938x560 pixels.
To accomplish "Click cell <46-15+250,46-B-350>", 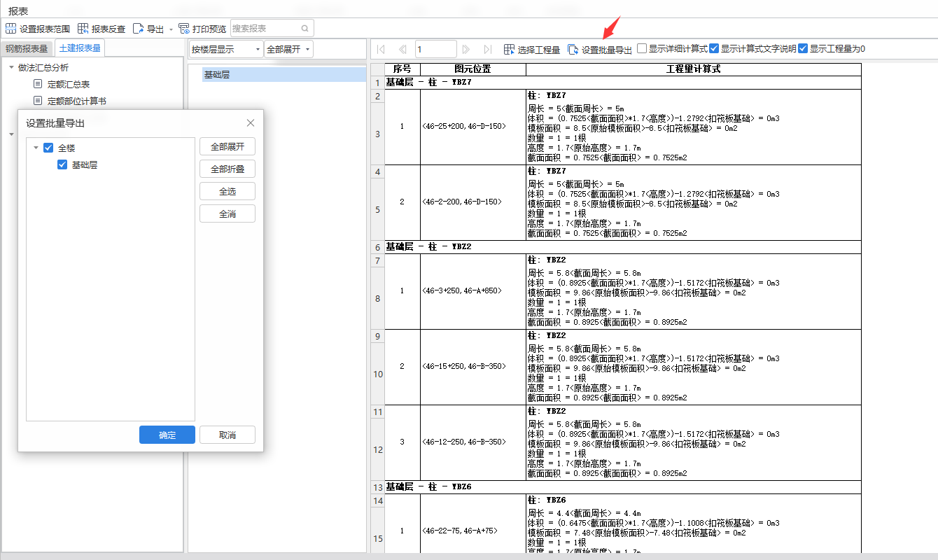I will [x=473, y=367].
